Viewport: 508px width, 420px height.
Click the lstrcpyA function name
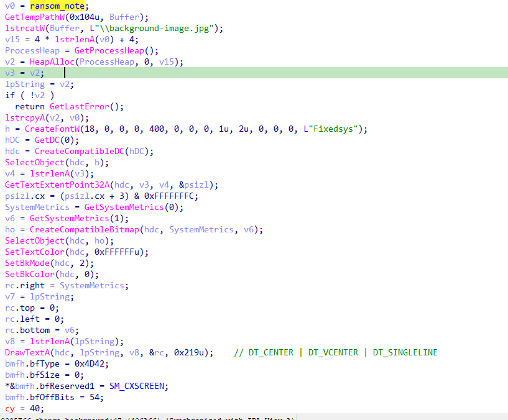pyautogui.click(x=25, y=117)
